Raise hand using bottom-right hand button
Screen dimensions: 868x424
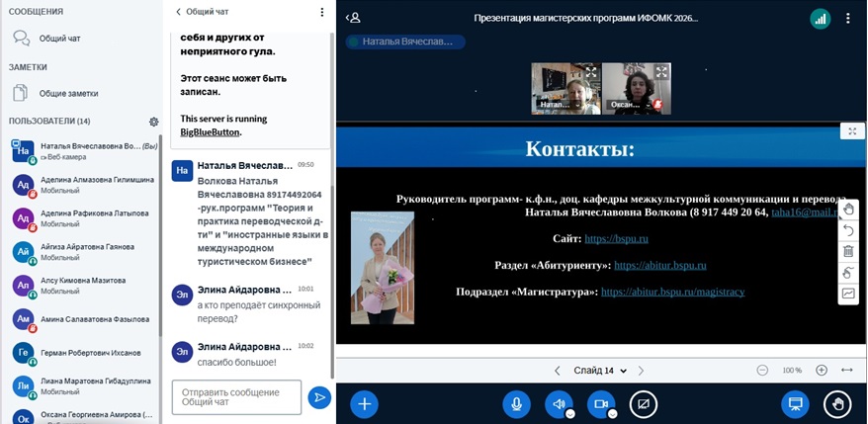[x=837, y=403]
